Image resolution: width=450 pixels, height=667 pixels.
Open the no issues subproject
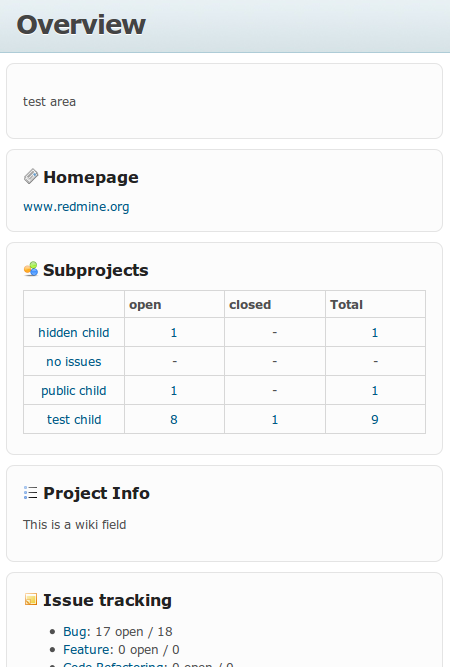click(74, 362)
